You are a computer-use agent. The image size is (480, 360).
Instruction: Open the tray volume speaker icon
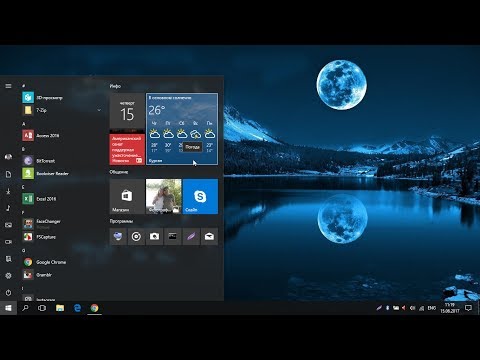(x=412, y=308)
